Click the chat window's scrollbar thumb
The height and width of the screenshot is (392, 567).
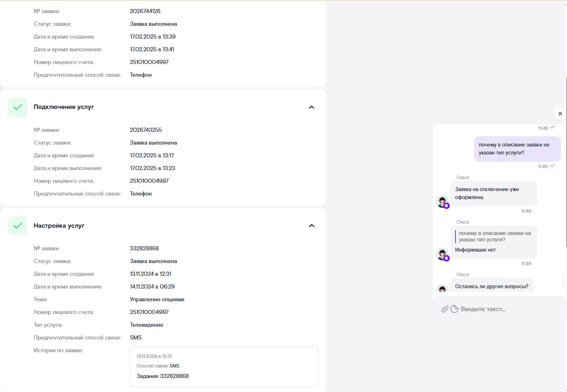(x=563, y=282)
